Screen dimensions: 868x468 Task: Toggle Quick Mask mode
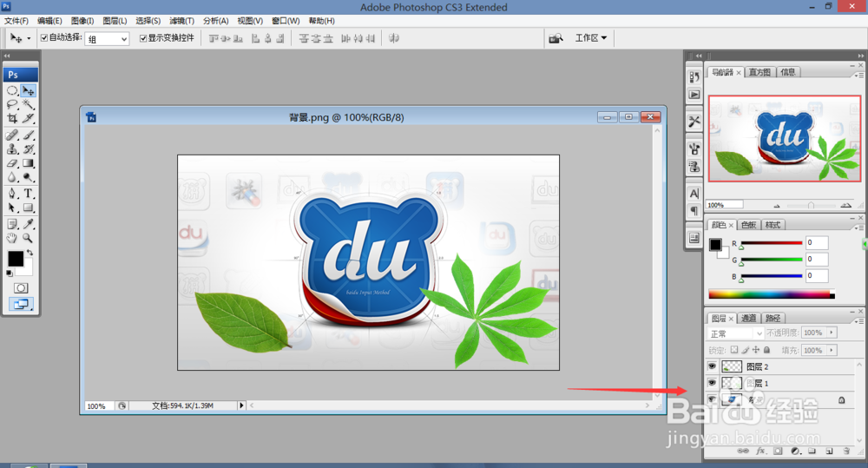click(21, 288)
